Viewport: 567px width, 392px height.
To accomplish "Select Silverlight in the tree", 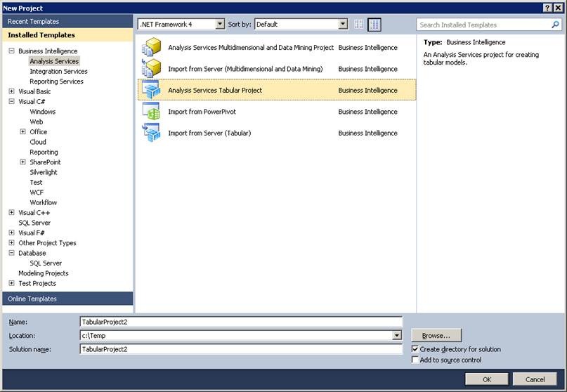I will pyautogui.click(x=44, y=172).
